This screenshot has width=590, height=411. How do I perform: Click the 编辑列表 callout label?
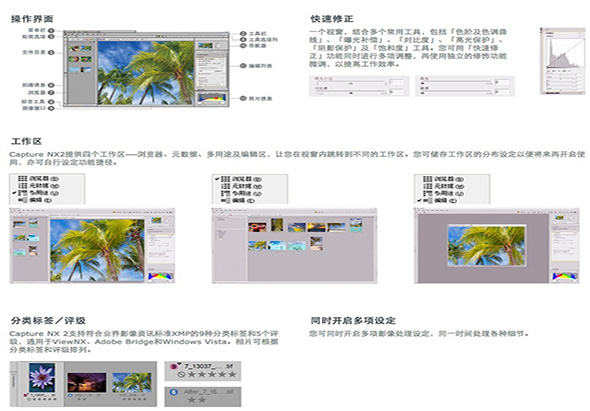click(x=260, y=65)
